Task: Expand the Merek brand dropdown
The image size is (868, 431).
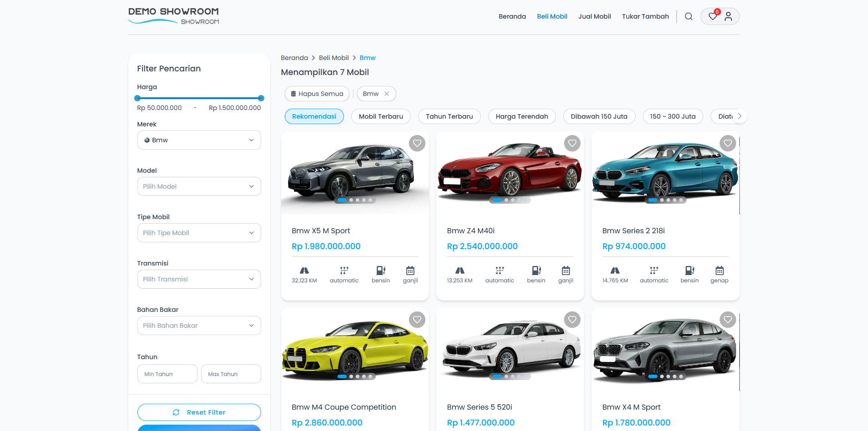Action: (x=199, y=140)
